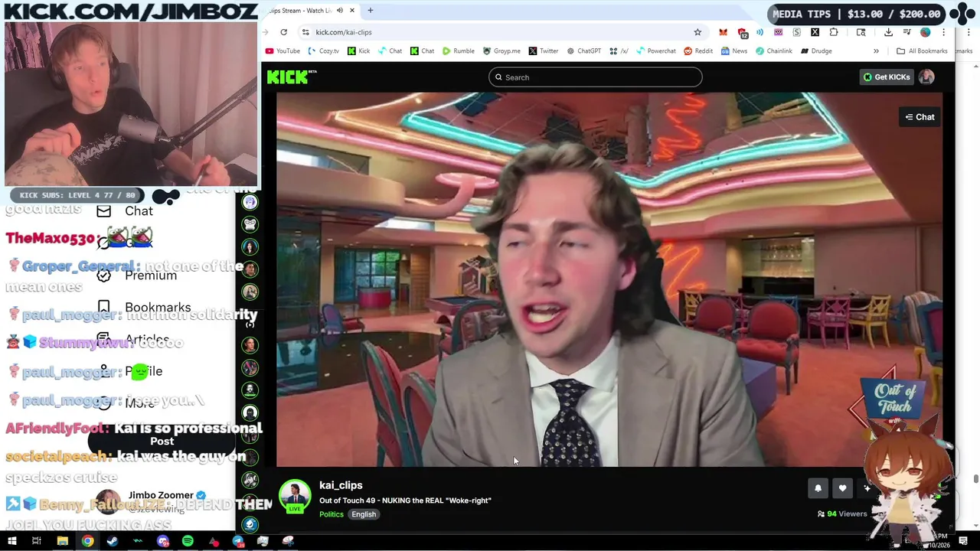Follow kai_clips with heart button
The height and width of the screenshot is (551, 980).
(x=842, y=488)
